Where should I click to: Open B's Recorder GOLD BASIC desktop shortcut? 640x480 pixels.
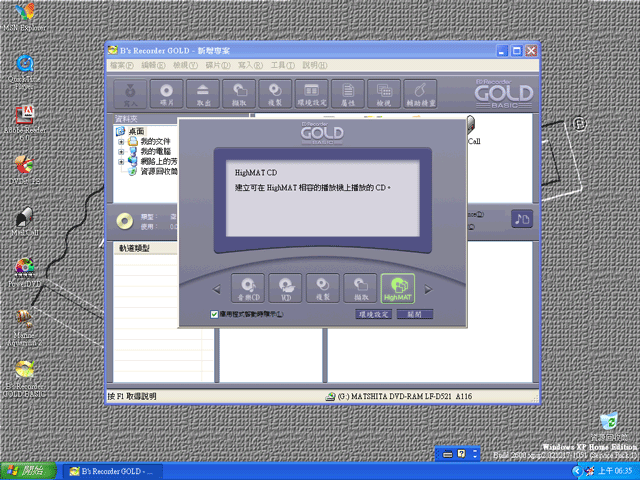click(x=24, y=379)
